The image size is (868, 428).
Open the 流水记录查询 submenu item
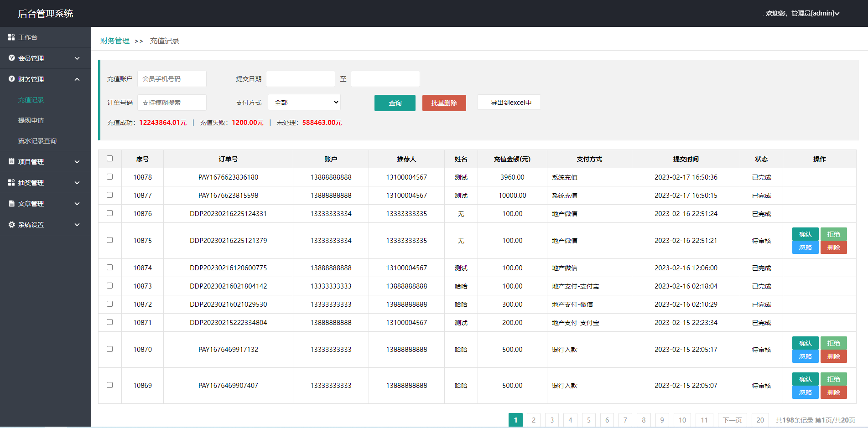click(x=37, y=141)
